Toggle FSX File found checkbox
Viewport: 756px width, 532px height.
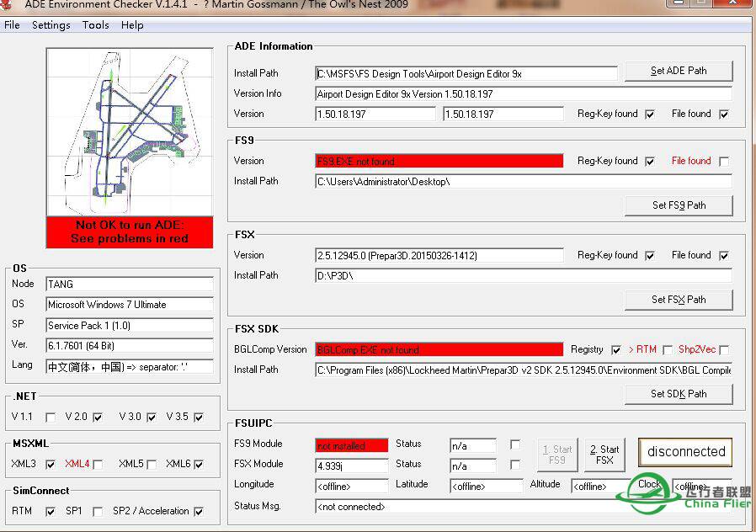tap(724, 256)
